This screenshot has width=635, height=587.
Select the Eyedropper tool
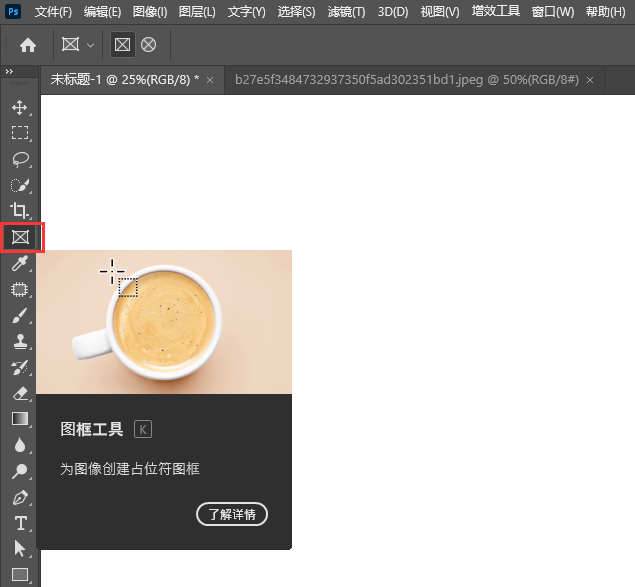tap(19, 263)
